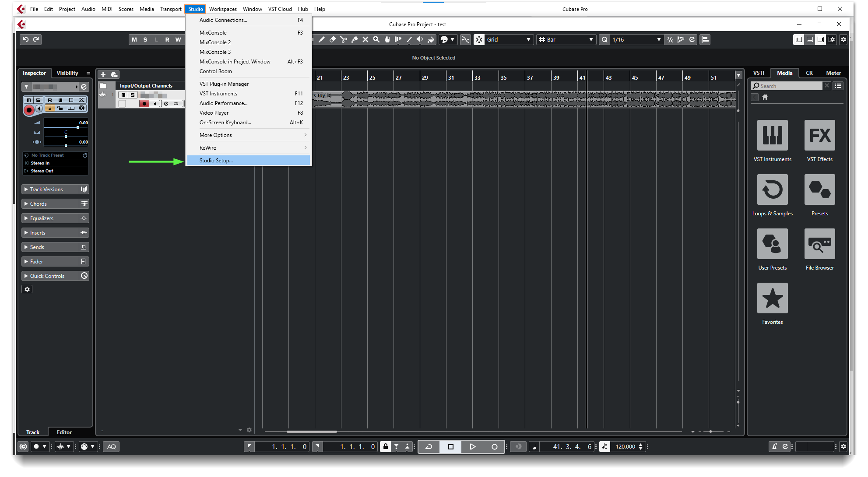Switch to the VSTi tab

tap(759, 73)
